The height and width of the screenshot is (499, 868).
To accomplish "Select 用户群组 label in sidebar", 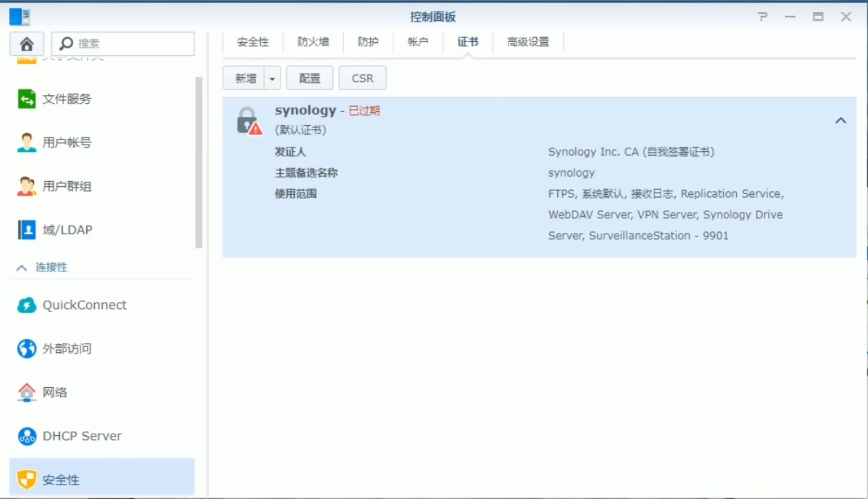I will tap(67, 186).
